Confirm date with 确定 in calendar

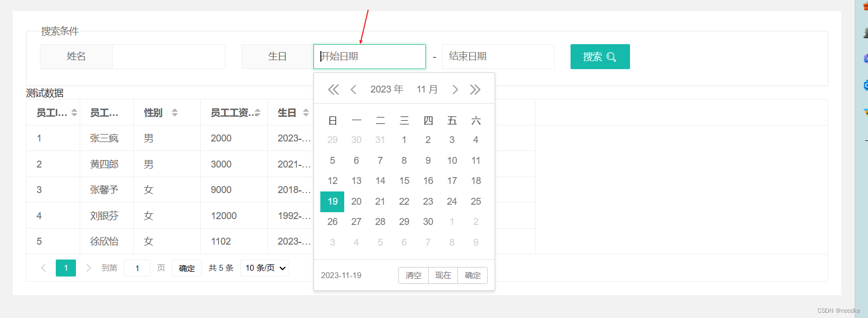click(473, 275)
